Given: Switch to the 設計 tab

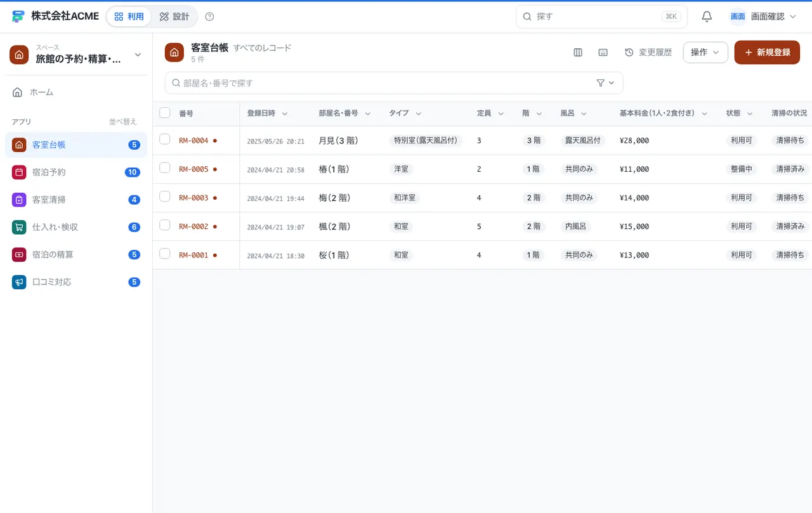Looking at the screenshot, I should point(174,16).
